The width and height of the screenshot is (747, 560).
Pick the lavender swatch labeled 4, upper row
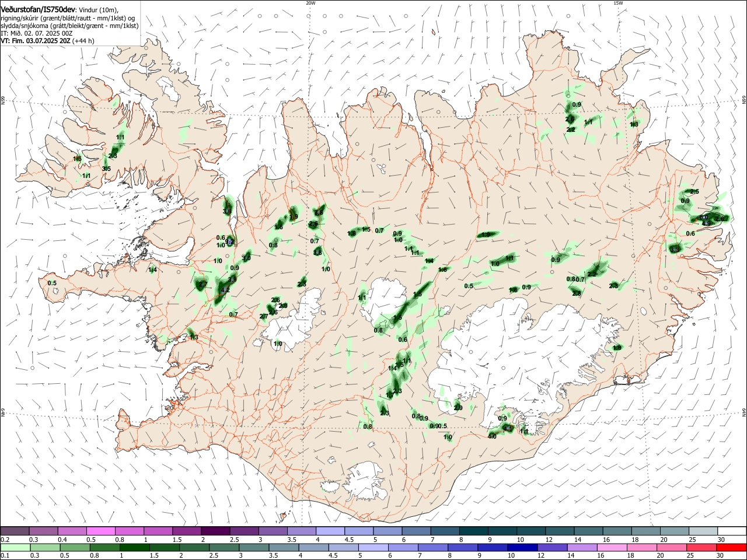point(330,531)
